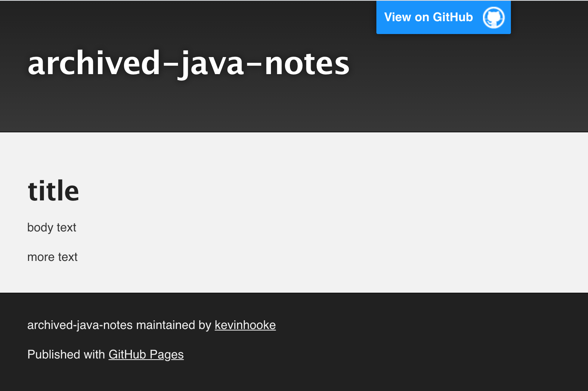Click the archived-java-notes page header title
588x391 pixels.
click(x=189, y=64)
